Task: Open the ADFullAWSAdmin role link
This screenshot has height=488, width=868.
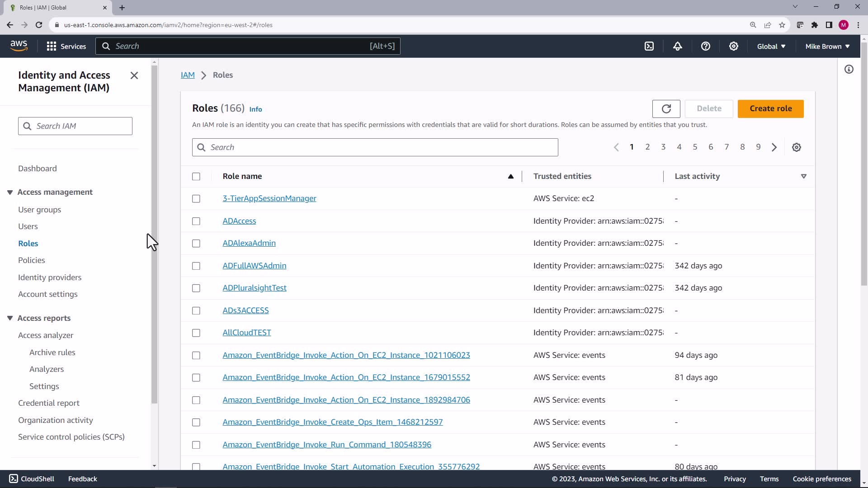Action: [254, 266]
